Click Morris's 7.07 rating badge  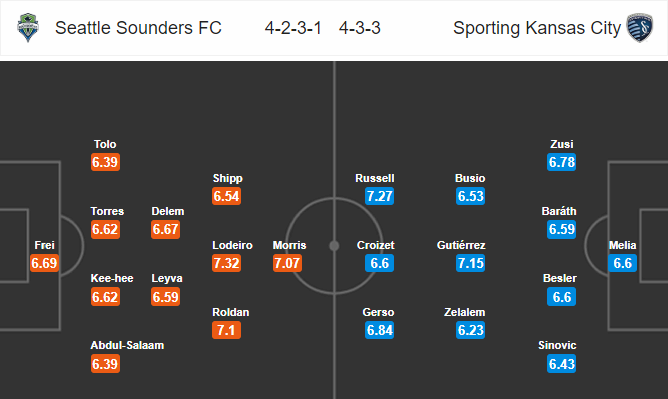(287, 263)
